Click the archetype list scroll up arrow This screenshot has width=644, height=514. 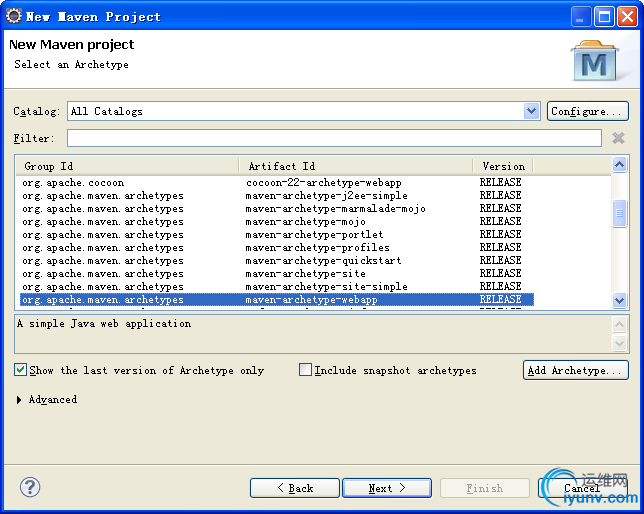click(x=619, y=165)
